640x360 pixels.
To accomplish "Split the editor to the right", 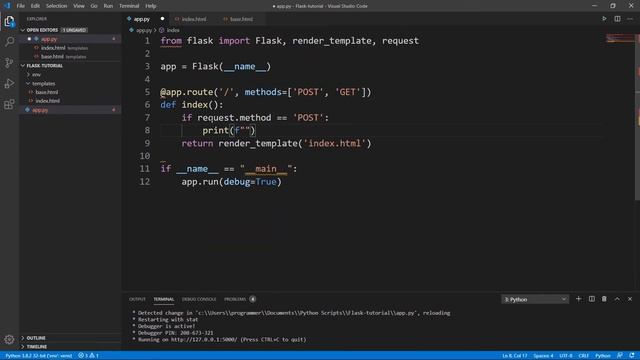I will 617,19.
